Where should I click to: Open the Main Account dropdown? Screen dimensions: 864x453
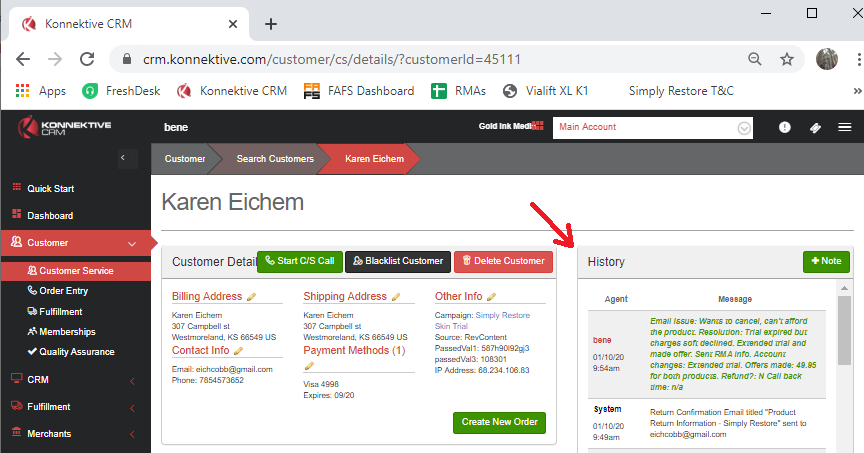tap(743, 128)
